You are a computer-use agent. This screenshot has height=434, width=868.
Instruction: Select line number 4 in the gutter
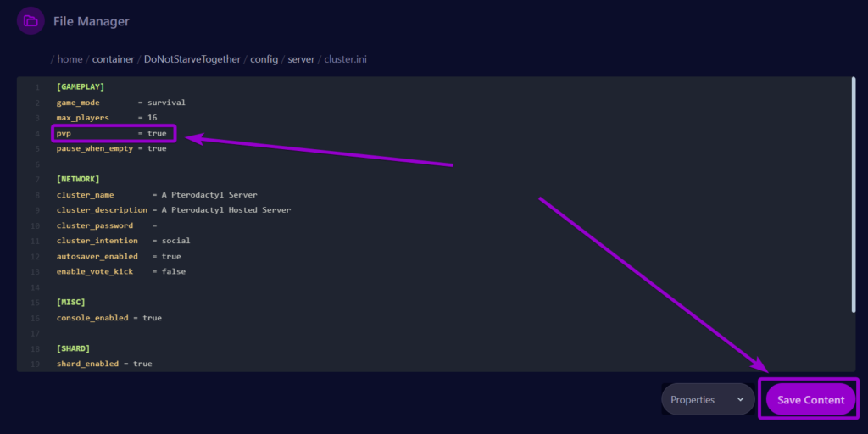(x=37, y=133)
